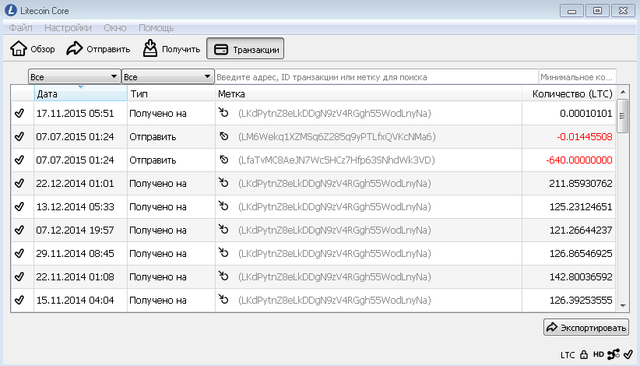Click confirmed checkmark for 07.12.2014 row
Viewport: 640px width, 366px height.
pyautogui.click(x=19, y=230)
